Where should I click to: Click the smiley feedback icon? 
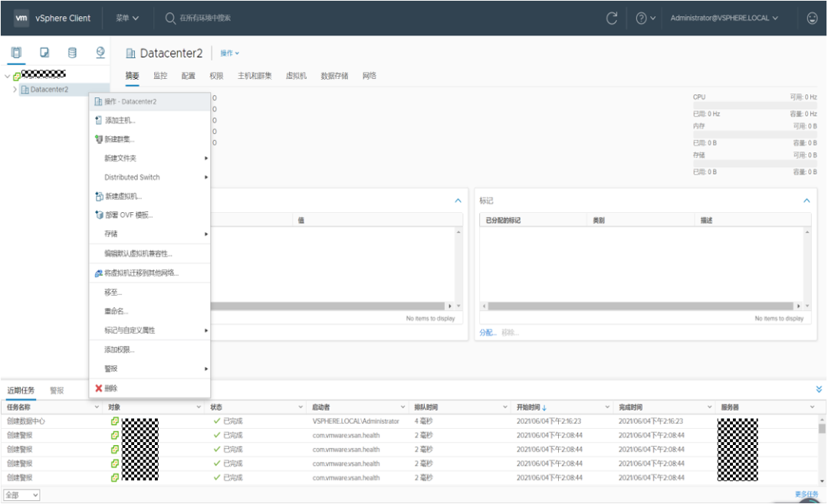pyautogui.click(x=812, y=18)
